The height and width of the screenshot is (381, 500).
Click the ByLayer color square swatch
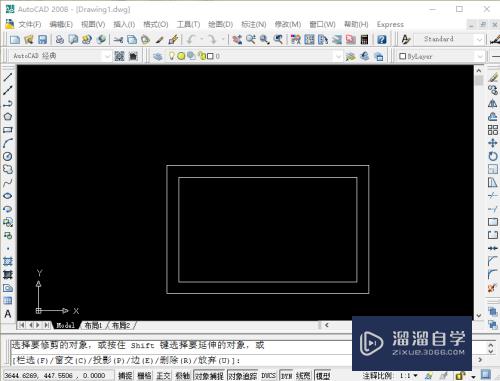pos(402,56)
